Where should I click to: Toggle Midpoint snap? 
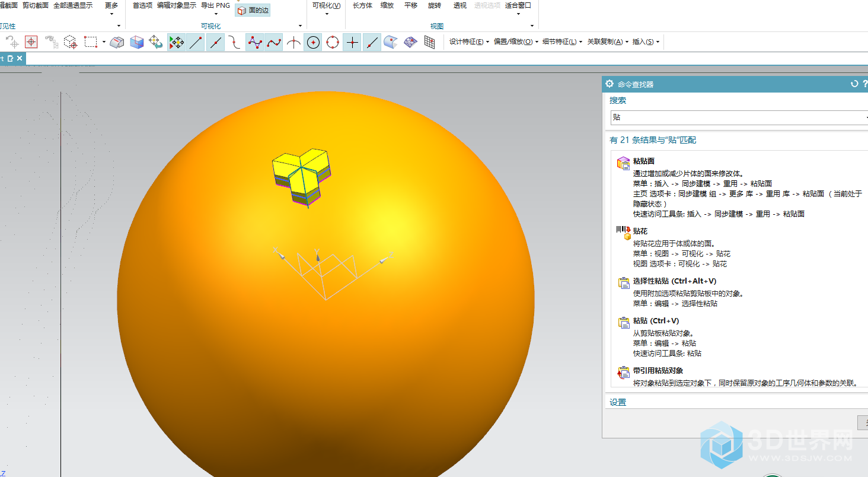pos(216,42)
